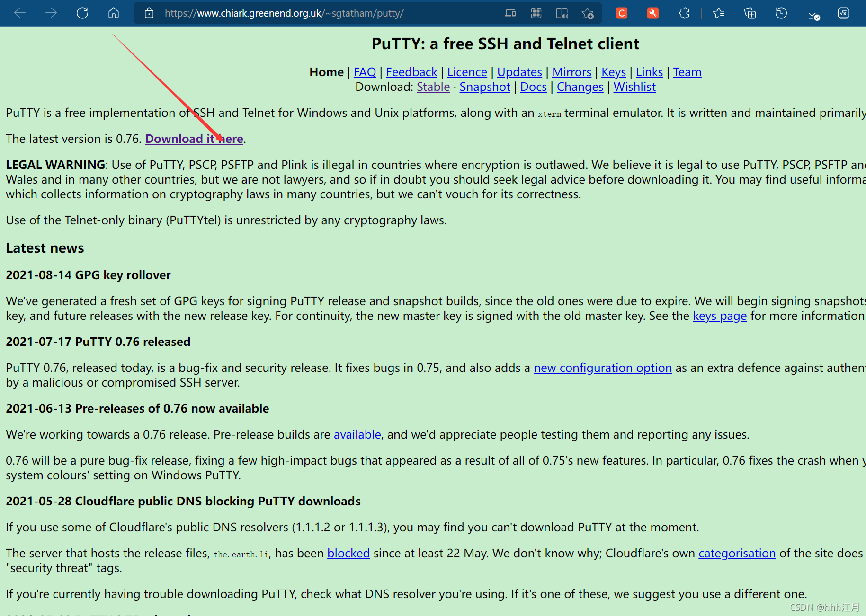The height and width of the screenshot is (616, 866).
Task: Open the Team link
Action: click(687, 72)
